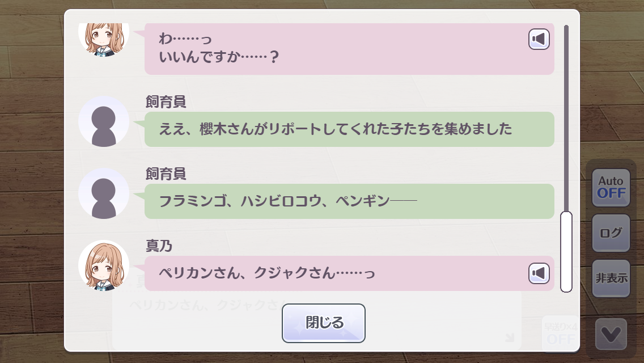The height and width of the screenshot is (363, 644).
Task: Play voice for the いいんですか line
Action: (539, 39)
